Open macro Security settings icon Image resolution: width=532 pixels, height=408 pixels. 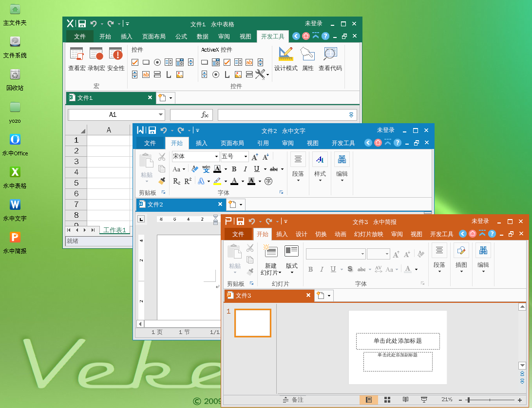click(115, 59)
